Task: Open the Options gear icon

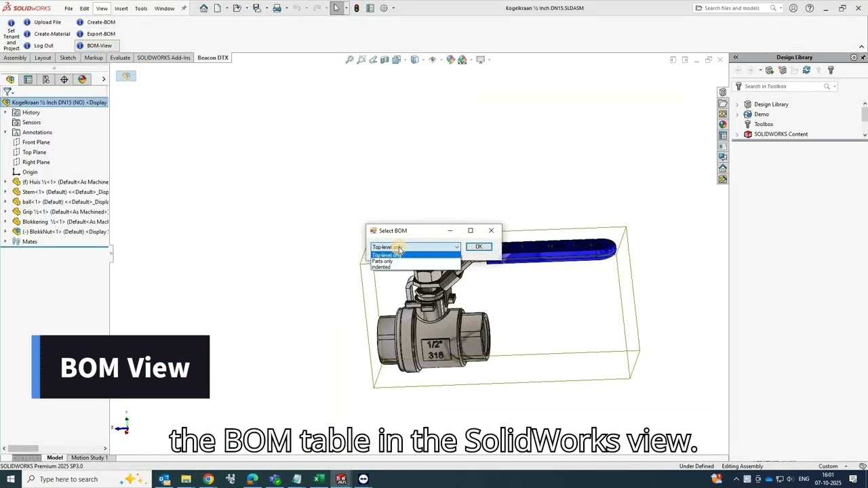Action: (384, 8)
